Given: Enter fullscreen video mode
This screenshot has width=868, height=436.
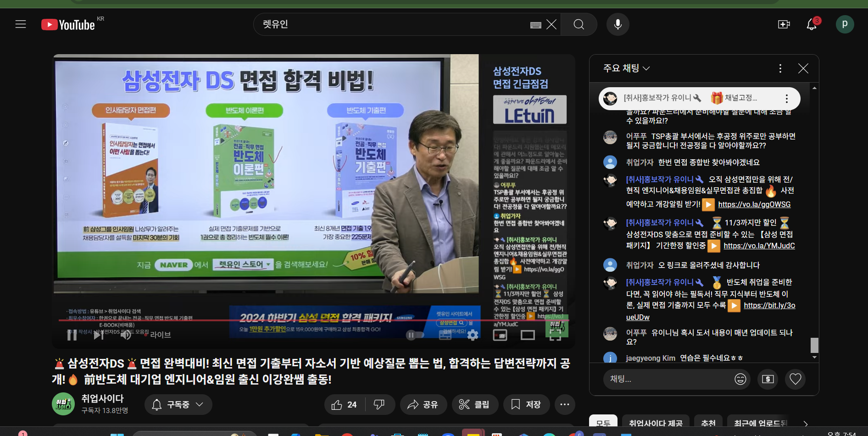Looking at the screenshot, I should click(x=555, y=335).
